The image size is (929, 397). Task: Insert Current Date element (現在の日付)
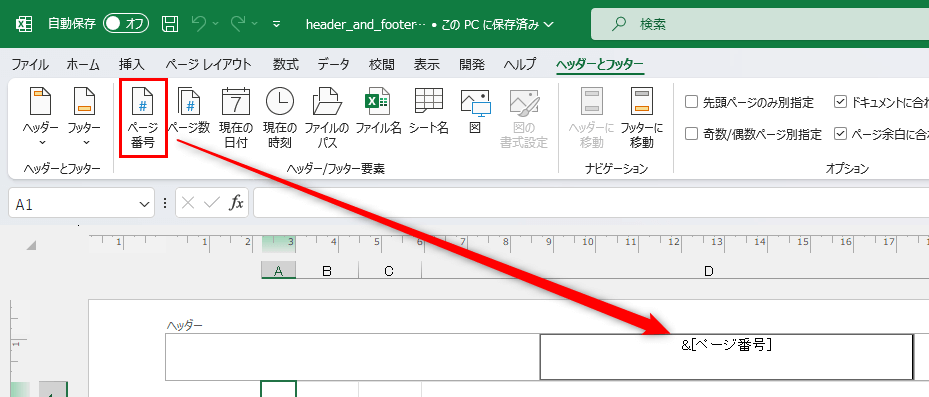[x=236, y=118]
